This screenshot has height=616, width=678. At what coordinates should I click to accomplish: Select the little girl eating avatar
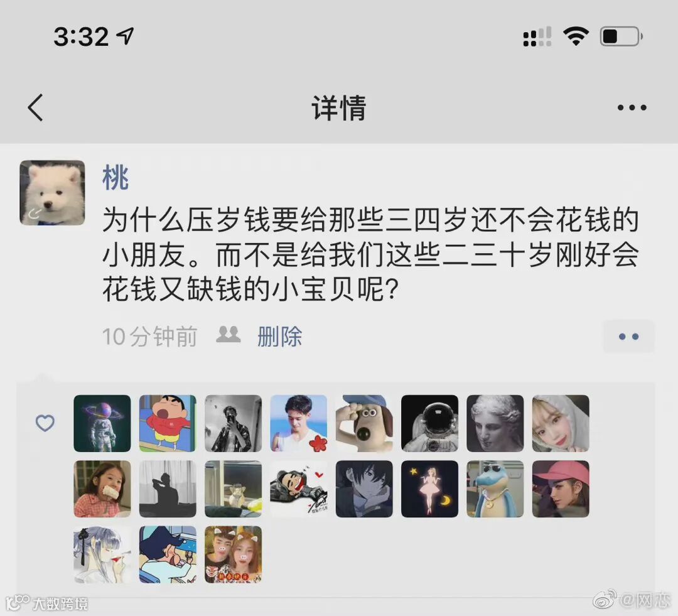pyautogui.click(x=102, y=489)
